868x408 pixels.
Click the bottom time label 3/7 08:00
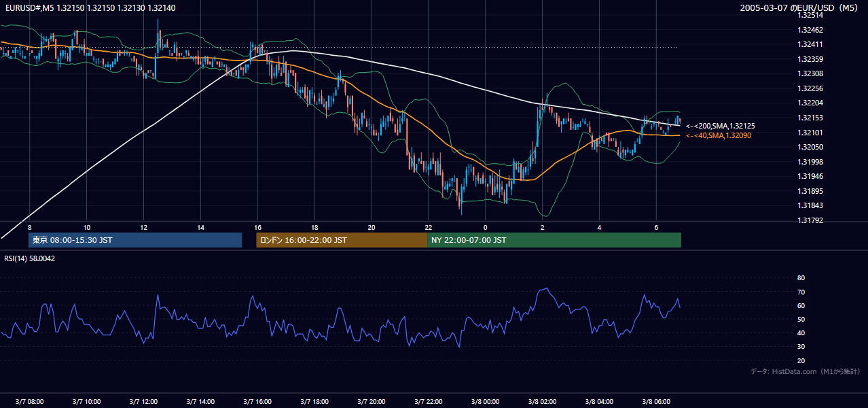coord(30,402)
